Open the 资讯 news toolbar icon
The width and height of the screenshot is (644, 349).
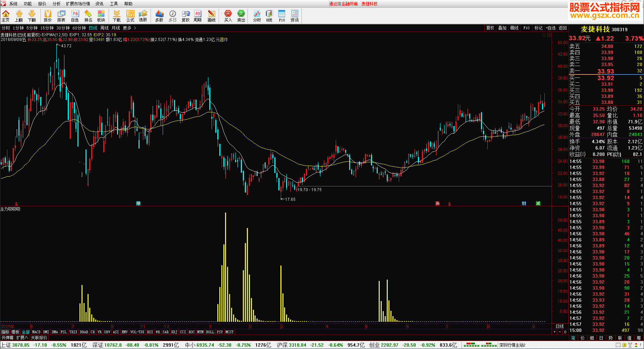click(x=294, y=16)
